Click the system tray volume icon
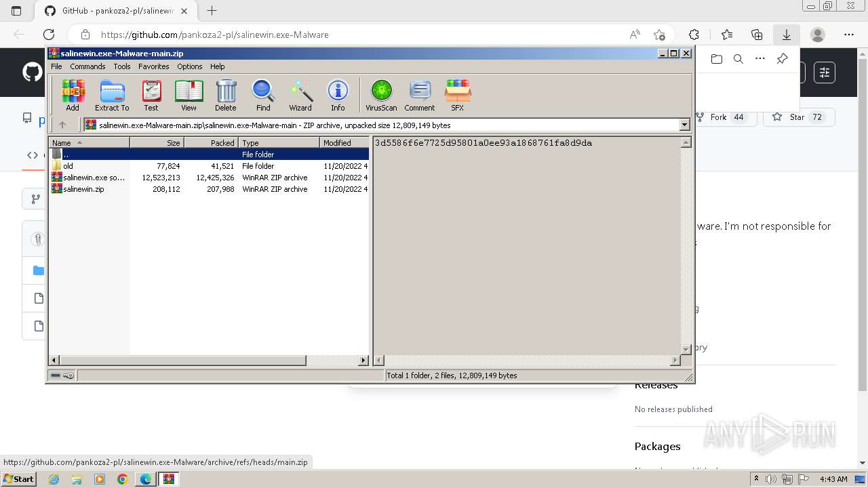Image resolution: width=868 pixels, height=488 pixels. point(771,479)
